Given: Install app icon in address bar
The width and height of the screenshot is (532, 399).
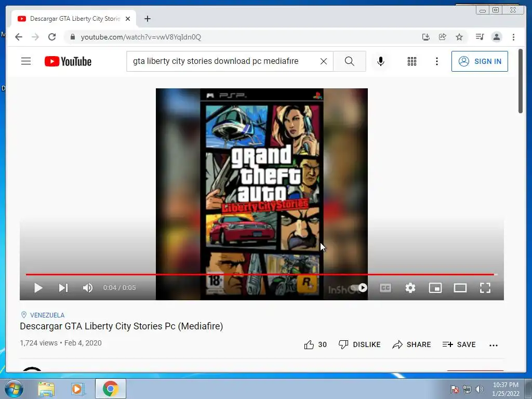Looking at the screenshot, I should pos(426,37).
